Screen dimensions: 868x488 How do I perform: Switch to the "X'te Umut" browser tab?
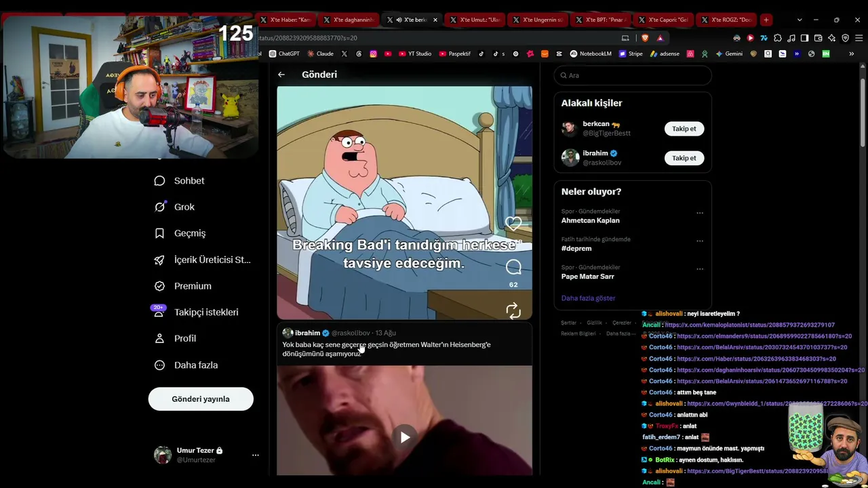476,20
